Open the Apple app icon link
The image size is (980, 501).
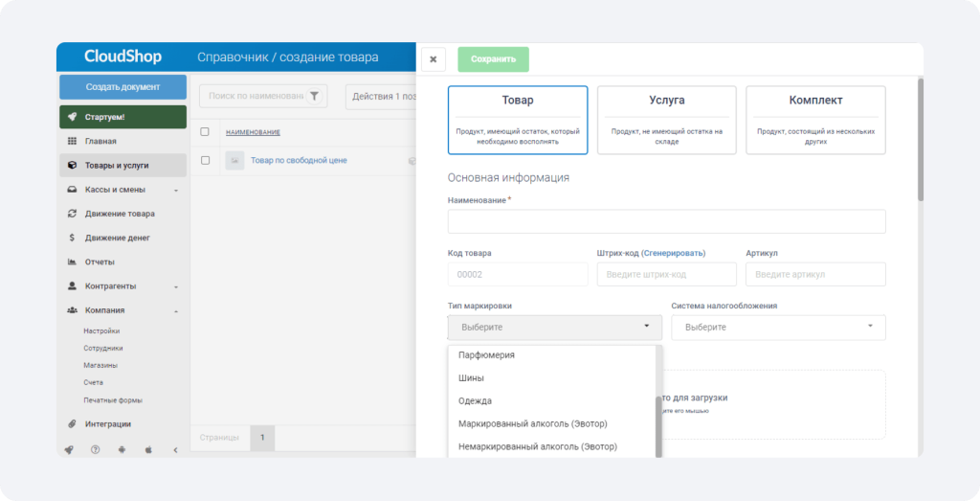point(148,449)
